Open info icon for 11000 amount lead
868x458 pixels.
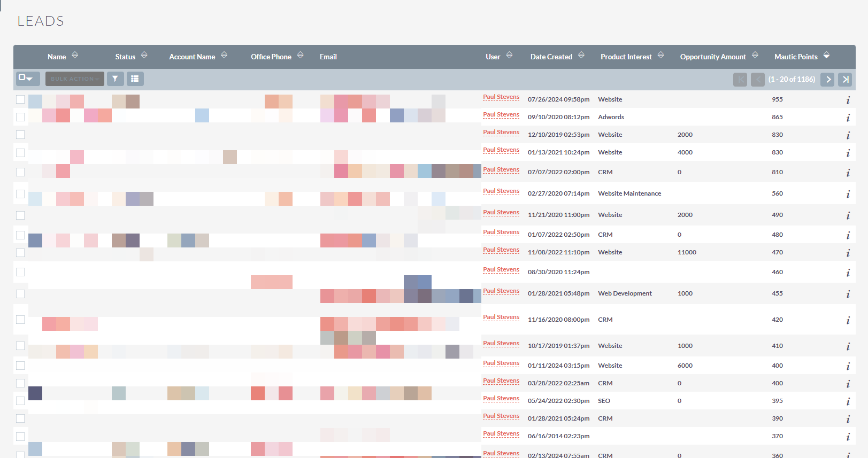(x=848, y=253)
